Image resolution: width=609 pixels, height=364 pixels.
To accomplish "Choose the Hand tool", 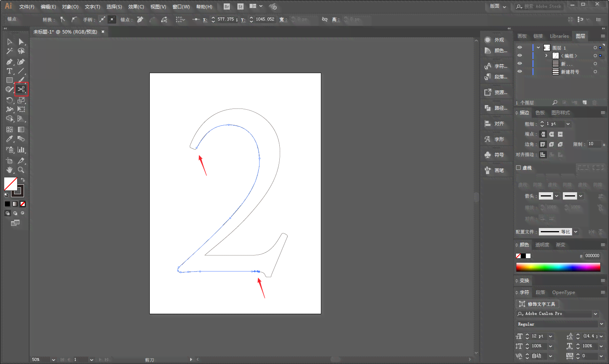I will pos(10,170).
